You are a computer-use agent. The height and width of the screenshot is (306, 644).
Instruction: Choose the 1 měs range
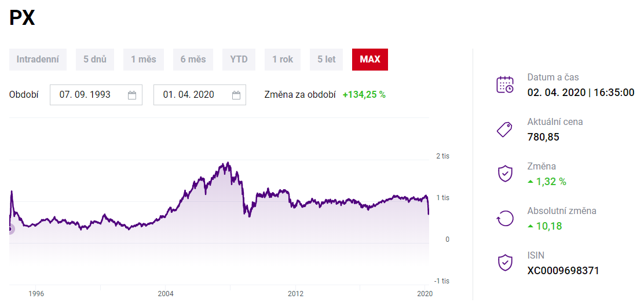pyautogui.click(x=143, y=60)
